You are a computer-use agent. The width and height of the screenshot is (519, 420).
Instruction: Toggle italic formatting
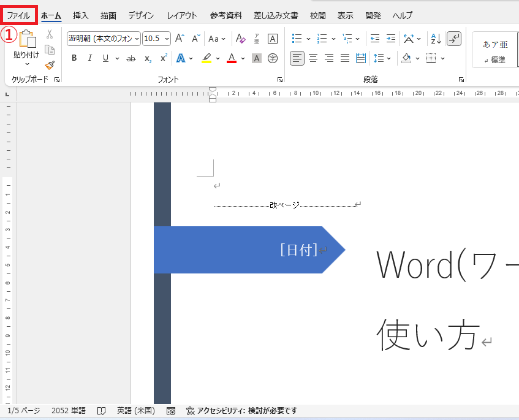[x=89, y=58]
